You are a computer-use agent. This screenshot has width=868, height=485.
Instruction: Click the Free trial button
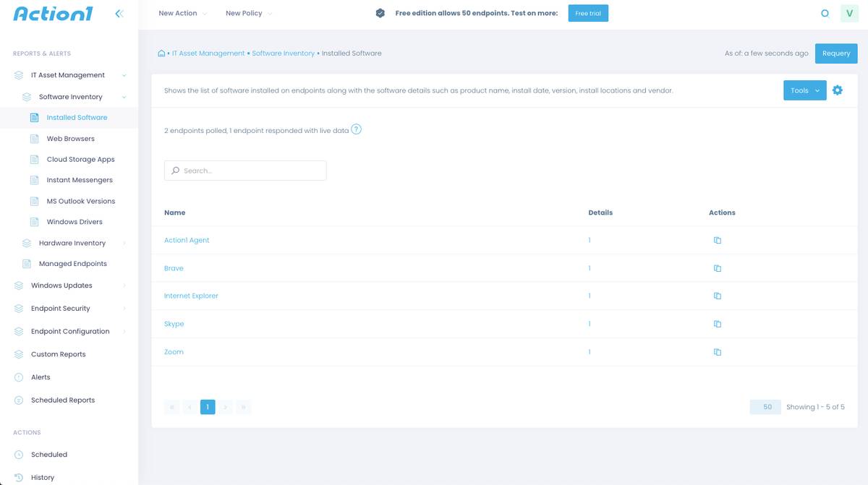[x=588, y=13]
